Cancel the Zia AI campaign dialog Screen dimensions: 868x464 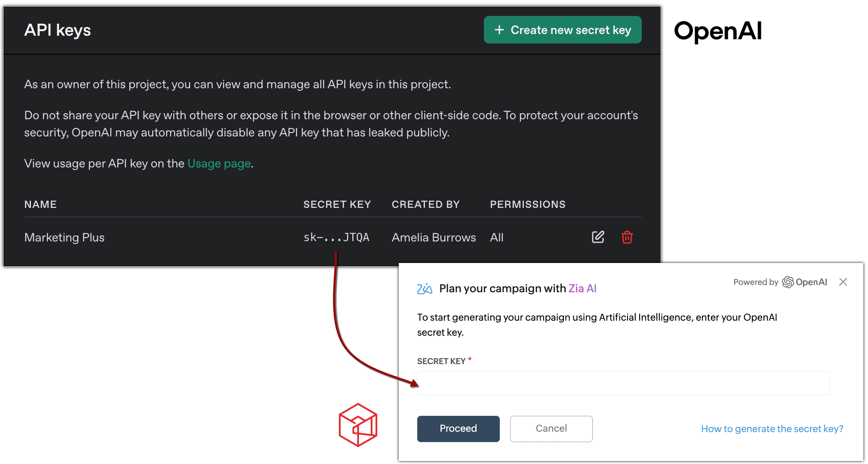pyautogui.click(x=551, y=429)
